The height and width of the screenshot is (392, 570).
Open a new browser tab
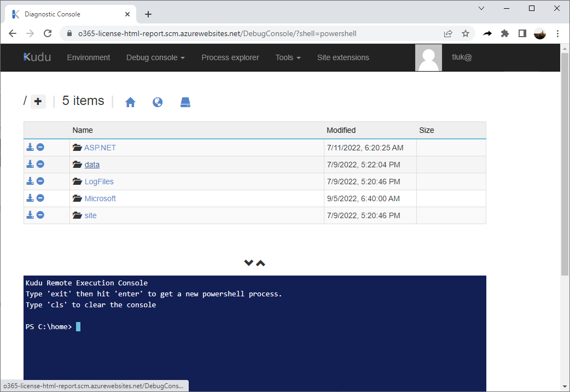(148, 14)
